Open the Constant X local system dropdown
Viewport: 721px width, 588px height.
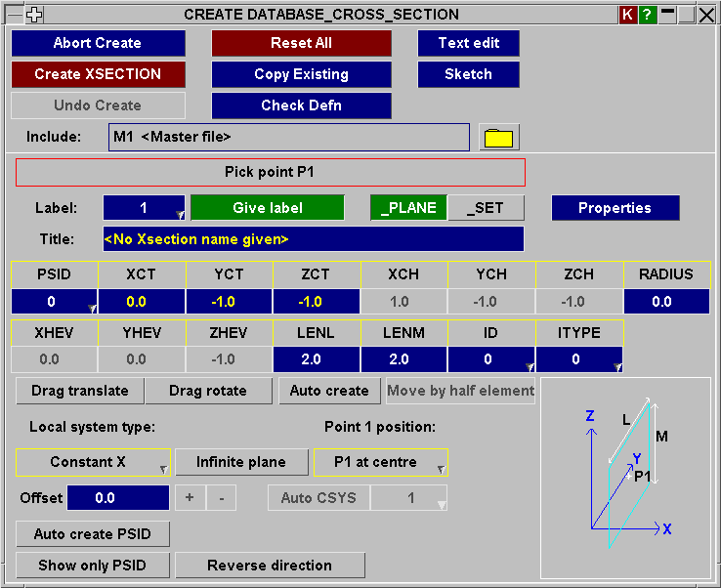(x=94, y=462)
